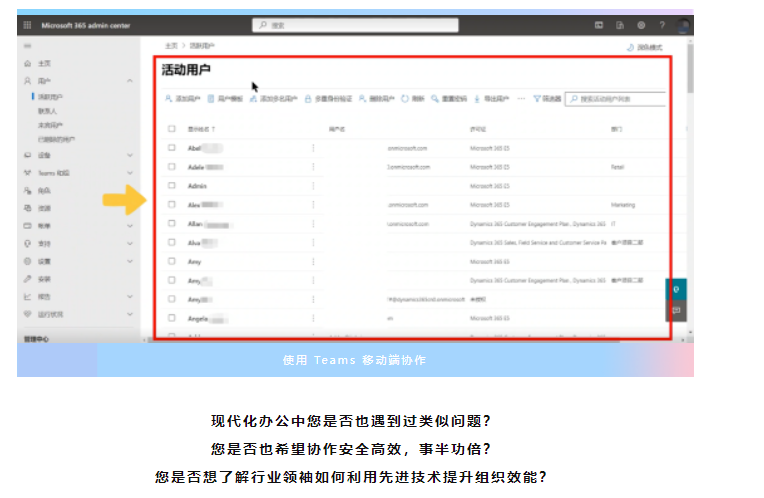
Task: Expand the 运行状况 health section chevron
Action: pyautogui.click(x=130, y=314)
